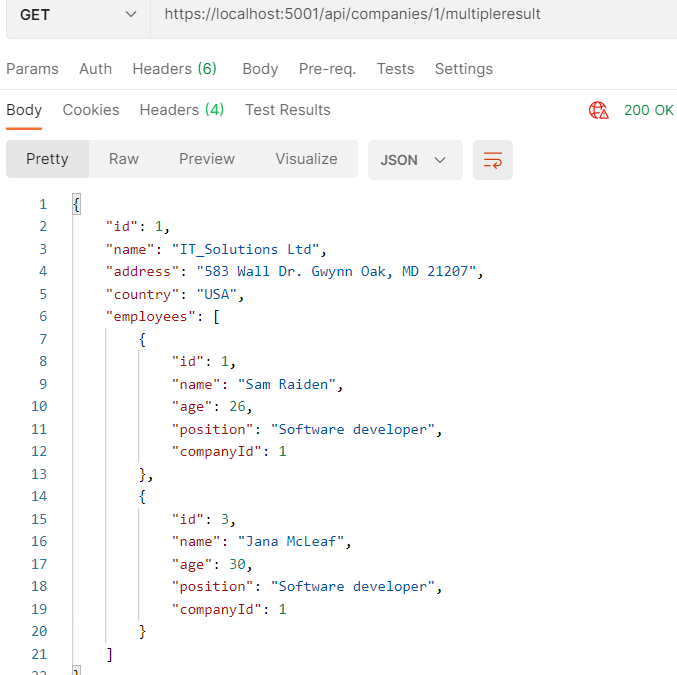Image resolution: width=677 pixels, height=675 pixels.
Task: Open the GET method dropdown
Action: tap(77, 15)
